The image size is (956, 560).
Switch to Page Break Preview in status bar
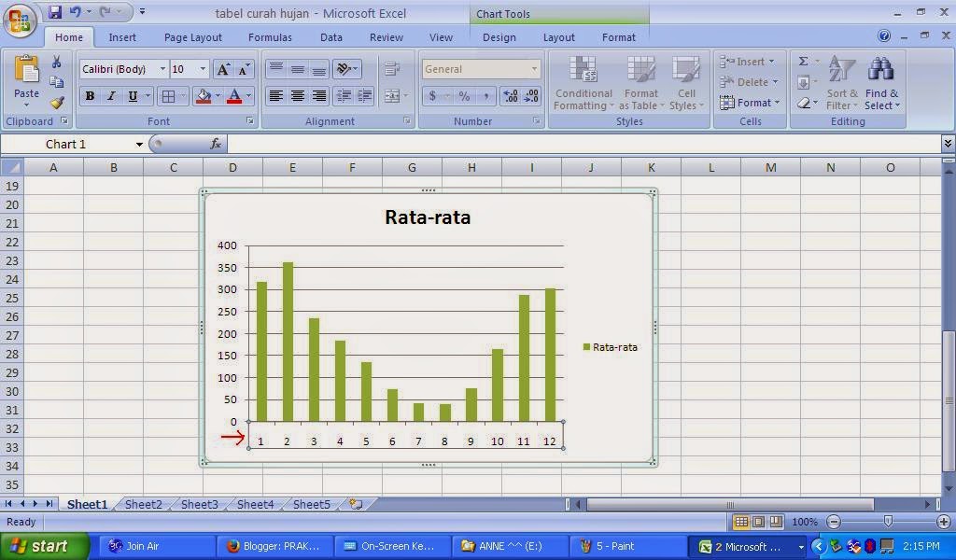(776, 522)
